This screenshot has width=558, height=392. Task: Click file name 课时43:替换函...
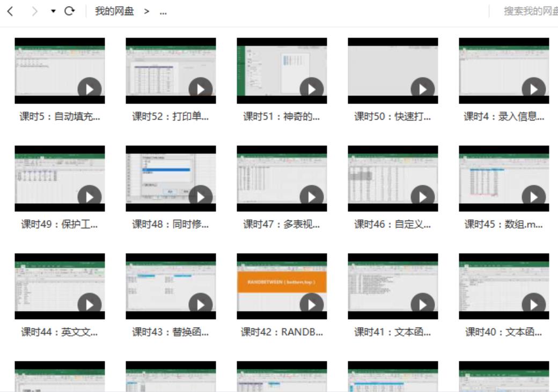click(x=171, y=332)
